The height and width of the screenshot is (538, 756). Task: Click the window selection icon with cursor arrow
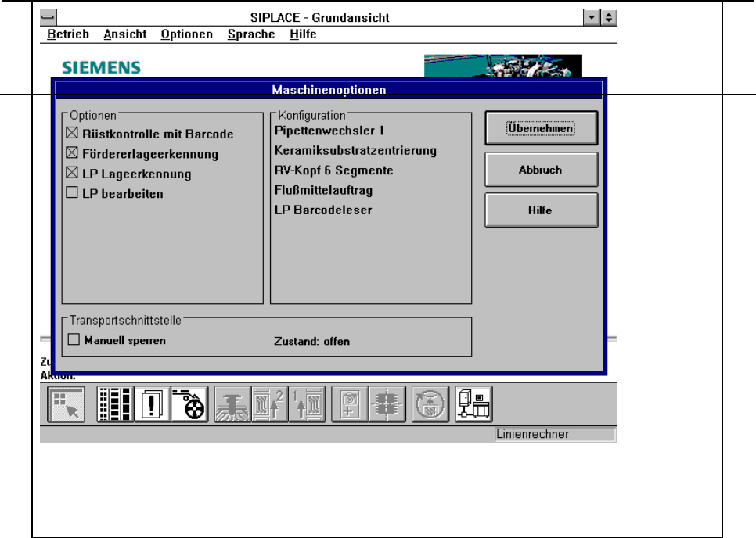pos(66,404)
